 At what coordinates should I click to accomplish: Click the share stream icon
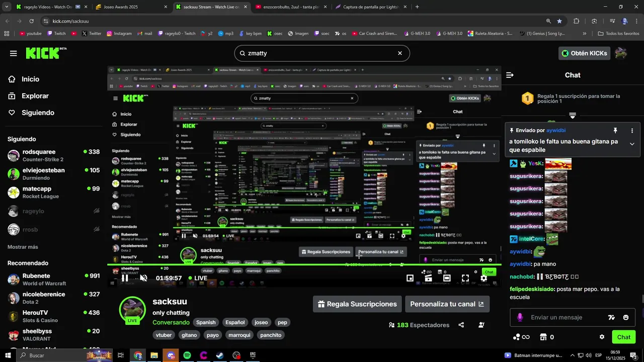(x=461, y=325)
